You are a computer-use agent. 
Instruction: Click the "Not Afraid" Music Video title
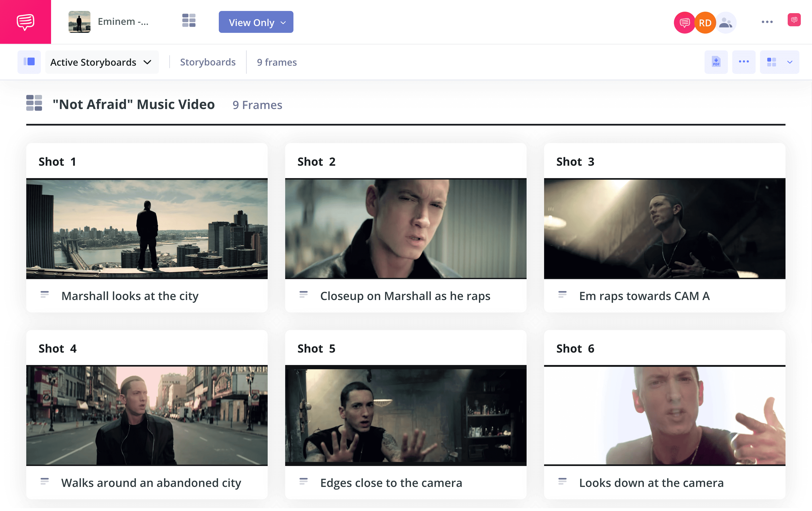tap(133, 105)
